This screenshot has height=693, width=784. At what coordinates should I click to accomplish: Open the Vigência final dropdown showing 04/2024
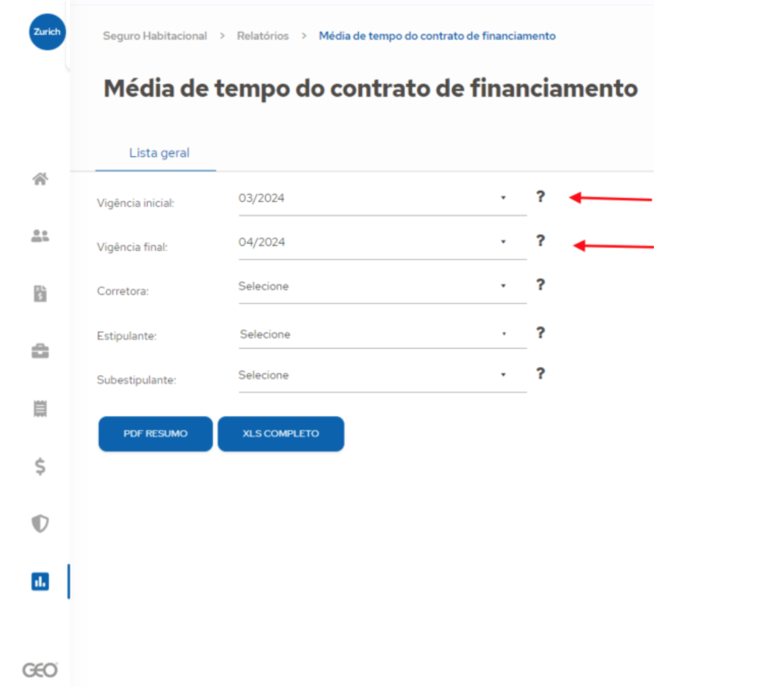click(382, 243)
